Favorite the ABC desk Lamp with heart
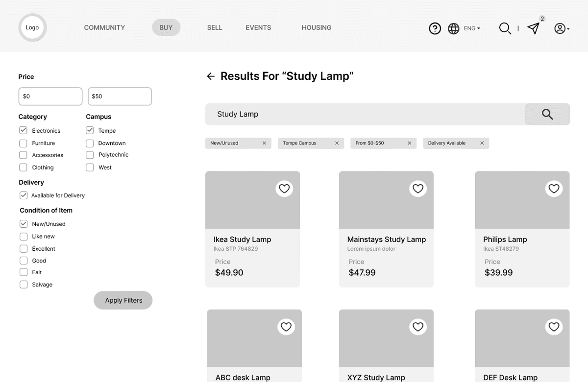The width and height of the screenshot is (588, 382). point(286,327)
